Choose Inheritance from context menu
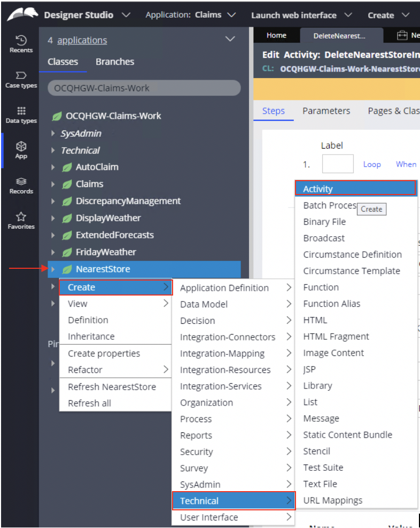 pyautogui.click(x=115, y=336)
